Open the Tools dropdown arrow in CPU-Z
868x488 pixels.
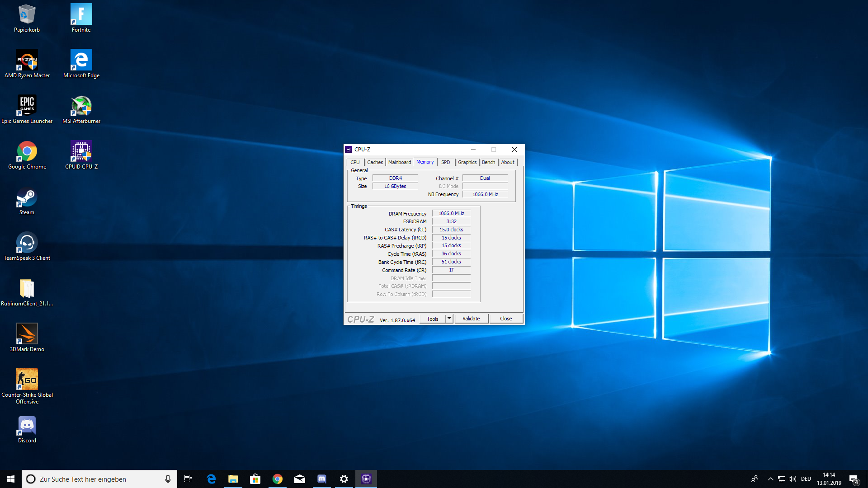(x=449, y=319)
